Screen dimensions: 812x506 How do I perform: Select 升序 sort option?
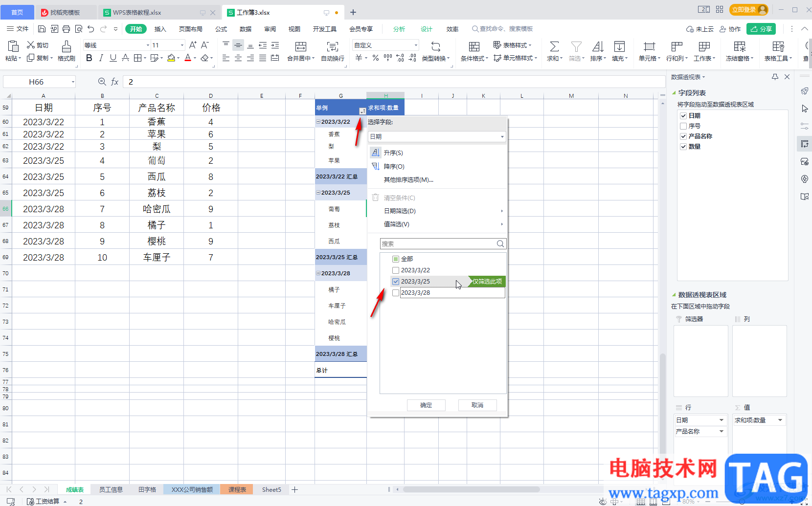[x=393, y=153]
